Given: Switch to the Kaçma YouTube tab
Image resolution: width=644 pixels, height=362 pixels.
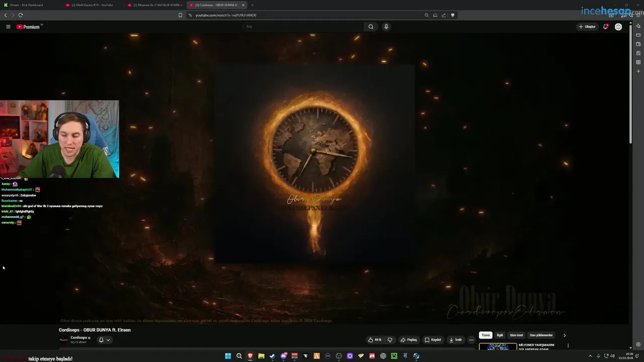Looking at the screenshot, I should (93, 5).
